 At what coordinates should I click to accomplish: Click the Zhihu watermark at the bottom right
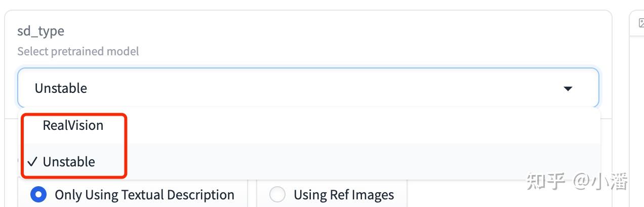coord(577,182)
